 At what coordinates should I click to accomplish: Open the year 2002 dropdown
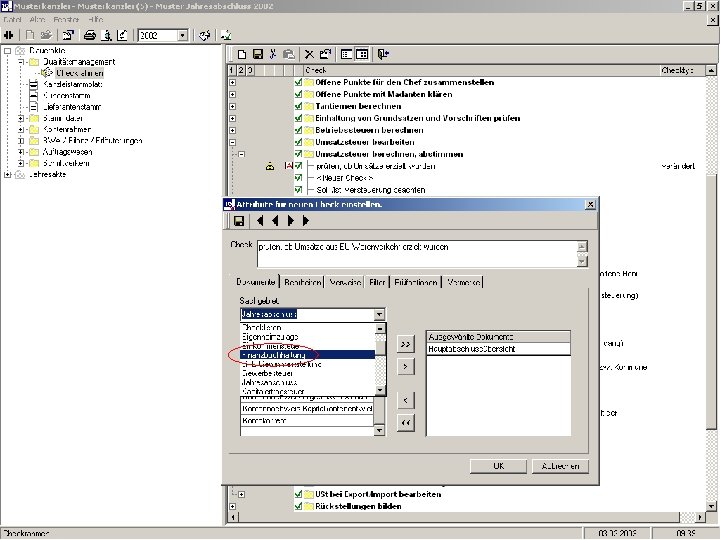(183, 35)
